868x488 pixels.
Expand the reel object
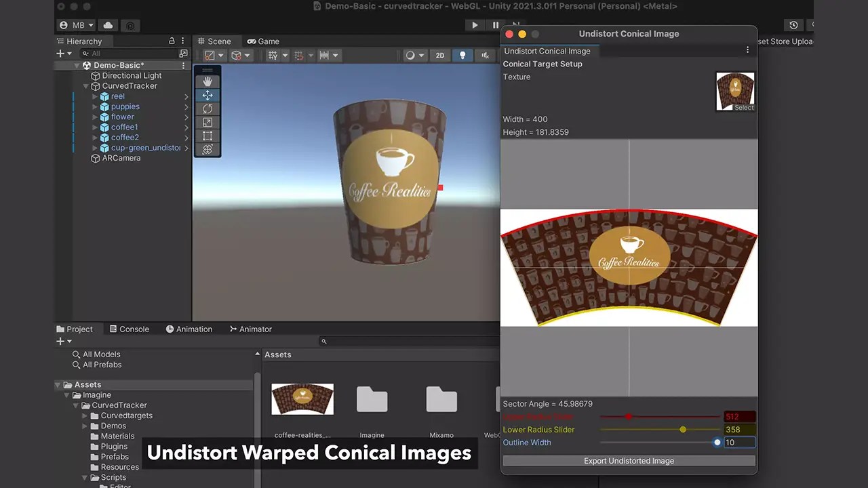pos(95,96)
